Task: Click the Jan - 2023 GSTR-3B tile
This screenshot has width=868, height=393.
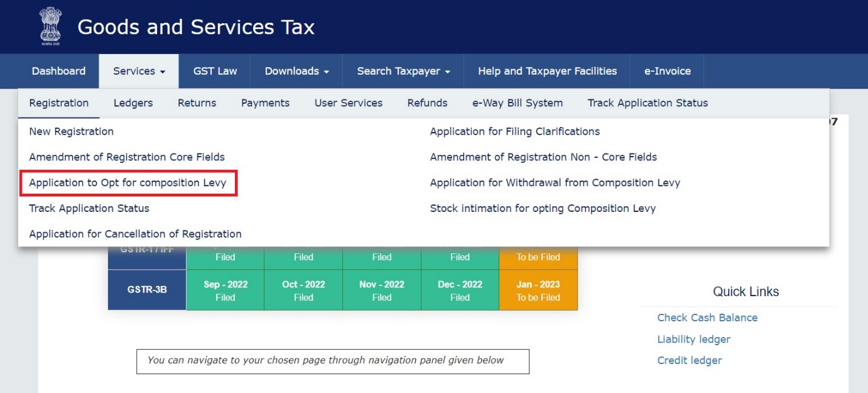Action: pos(538,291)
